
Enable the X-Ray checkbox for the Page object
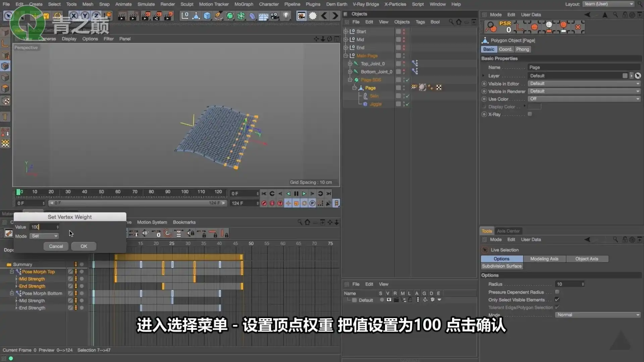[x=530, y=114]
